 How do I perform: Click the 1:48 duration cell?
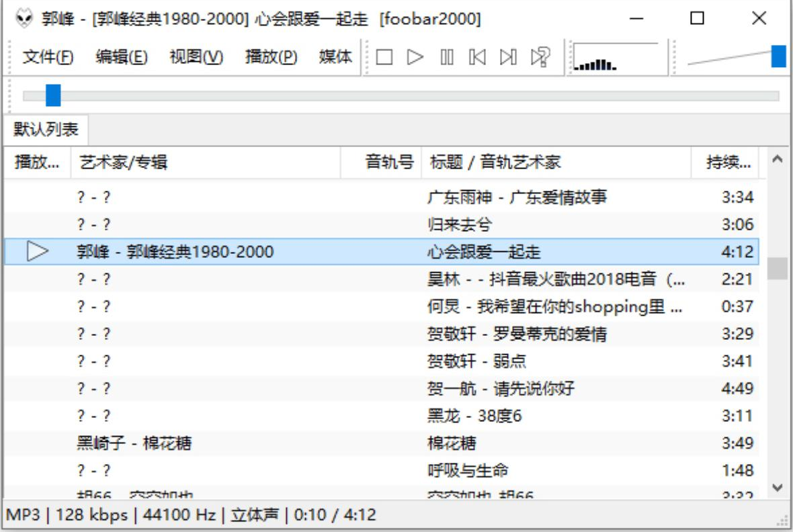pos(737,470)
